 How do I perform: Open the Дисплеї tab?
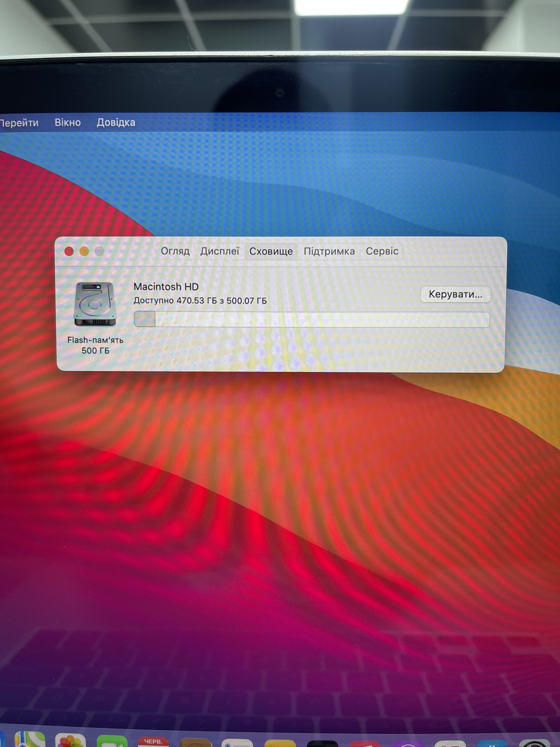tap(219, 251)
